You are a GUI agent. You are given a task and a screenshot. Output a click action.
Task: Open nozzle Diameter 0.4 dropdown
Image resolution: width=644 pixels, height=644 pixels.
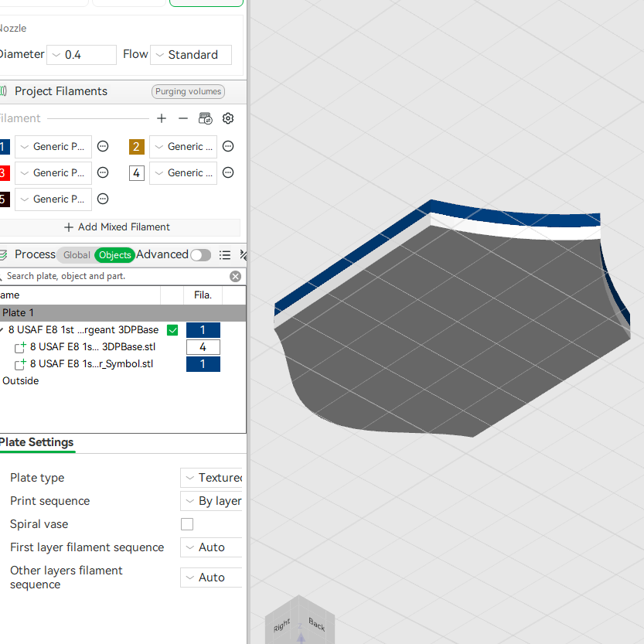[x=81, y=55]
